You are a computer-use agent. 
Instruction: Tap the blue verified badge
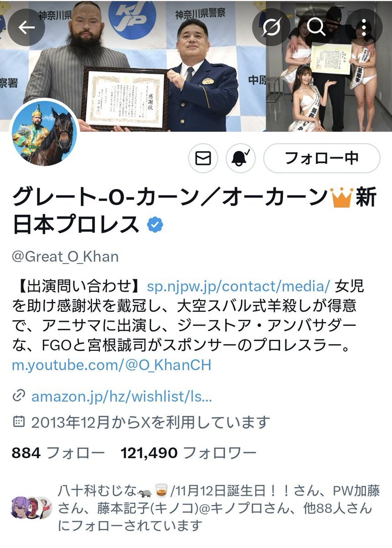tap(155, 225)
